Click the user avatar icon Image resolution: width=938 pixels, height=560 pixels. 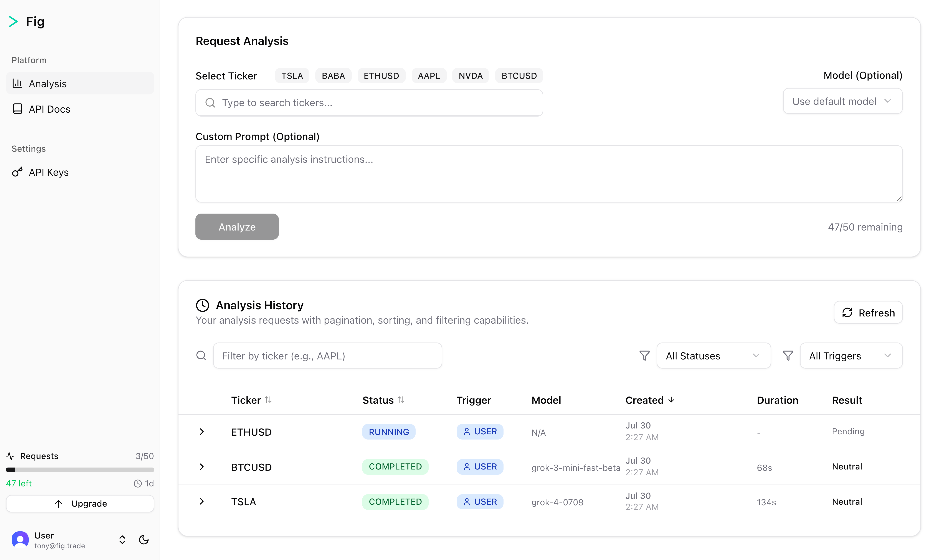click(20, 540)
